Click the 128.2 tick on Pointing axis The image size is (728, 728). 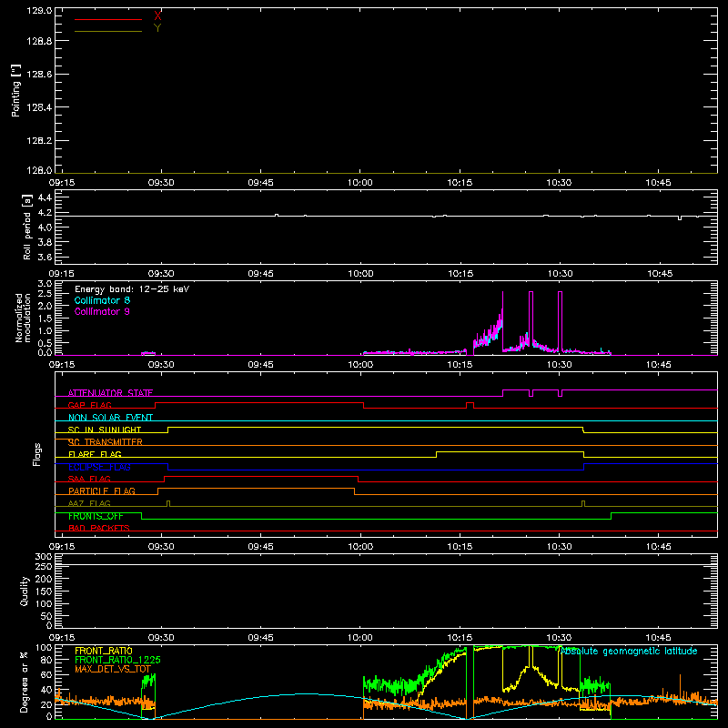click(x=39, y=141)
